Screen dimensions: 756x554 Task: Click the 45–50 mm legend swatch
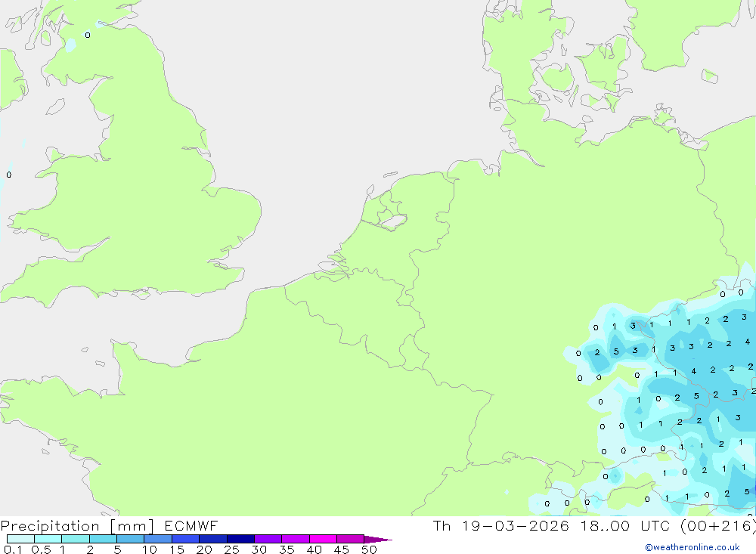click(x=351, y=539)
